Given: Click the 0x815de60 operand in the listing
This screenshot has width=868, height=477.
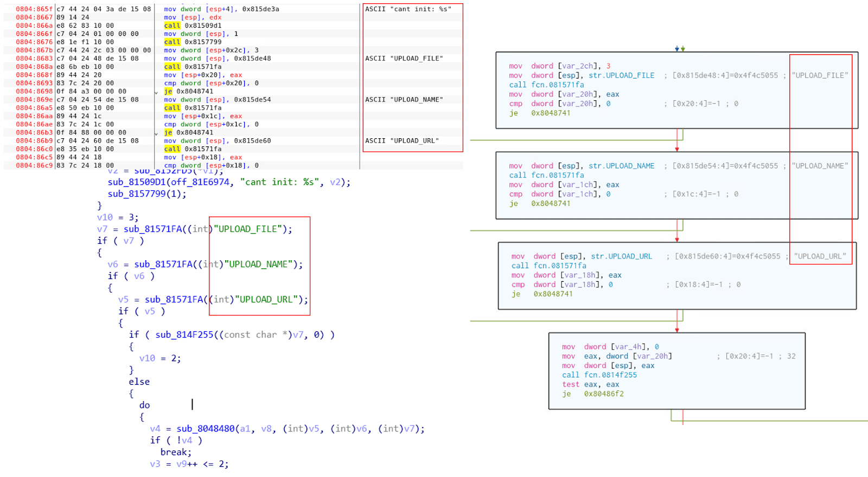Looking at the screenshot, I should tap(253, 140).
